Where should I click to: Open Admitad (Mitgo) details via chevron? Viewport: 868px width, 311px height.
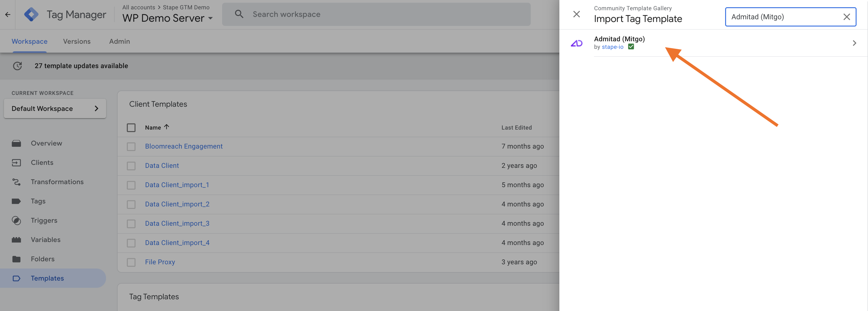pyautogui.click(x=854, y=43)
